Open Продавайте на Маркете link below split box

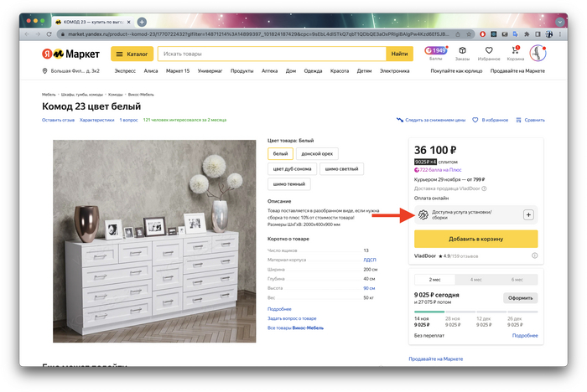coord(436,359)
